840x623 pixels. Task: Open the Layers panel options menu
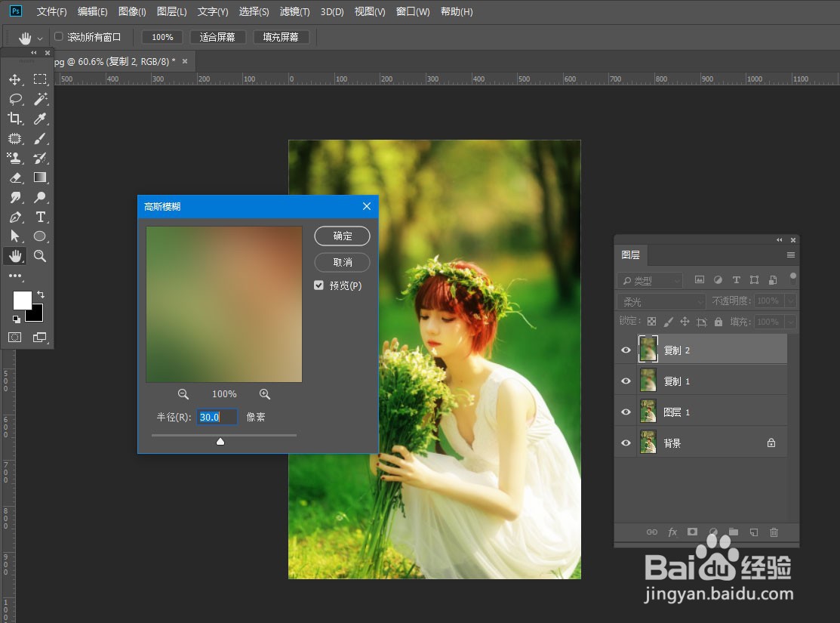(x=791, y=254)
